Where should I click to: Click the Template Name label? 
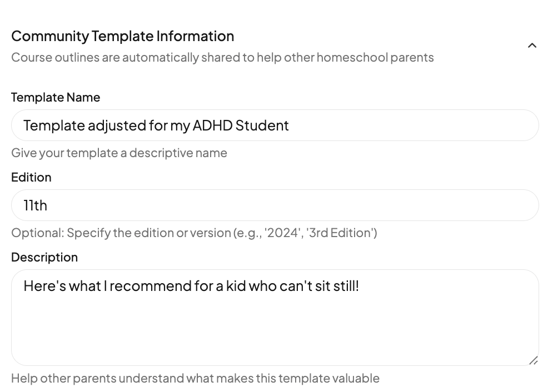click(x=56, y=97)
